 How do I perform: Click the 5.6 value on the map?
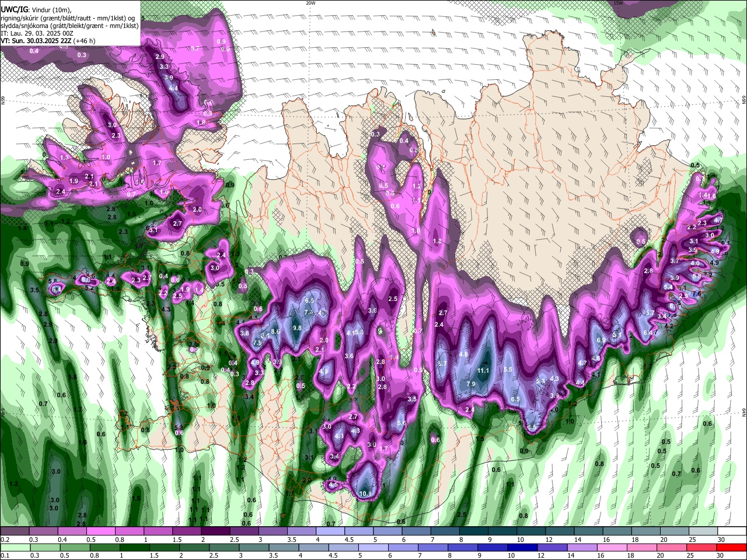401,423
